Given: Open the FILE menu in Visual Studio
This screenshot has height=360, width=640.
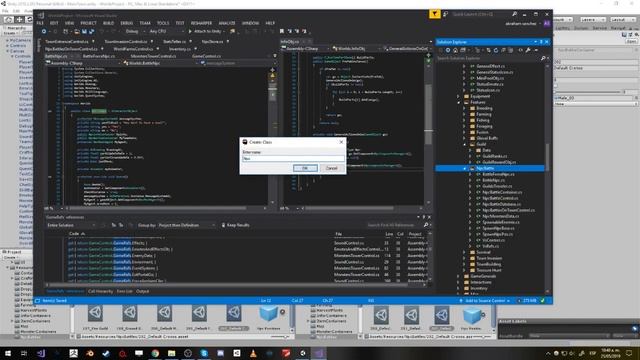Looking at the screenshot, I should [x=40, y=23].
